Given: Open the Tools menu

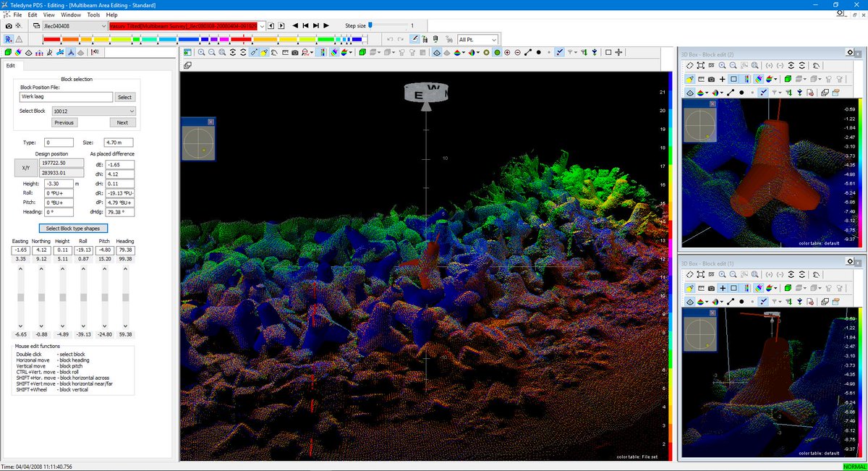Looking at the screenshot, I should point(93,14).
